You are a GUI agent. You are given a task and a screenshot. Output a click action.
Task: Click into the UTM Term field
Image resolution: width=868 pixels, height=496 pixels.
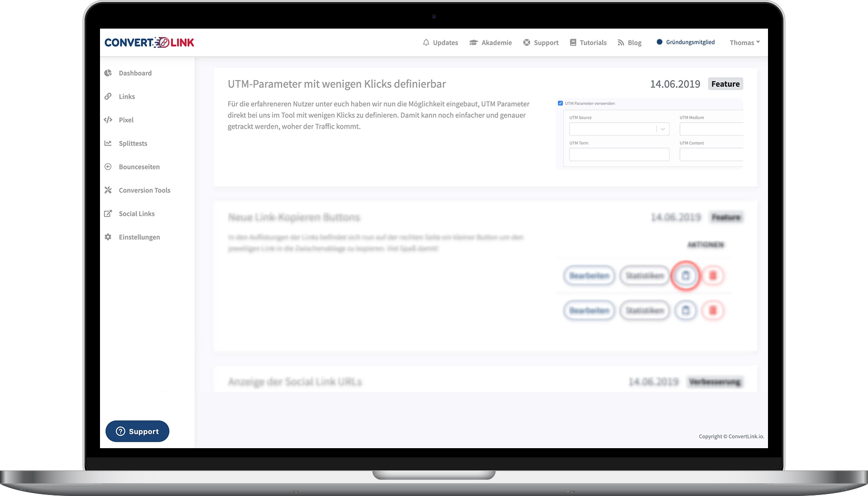pos(619,155)
